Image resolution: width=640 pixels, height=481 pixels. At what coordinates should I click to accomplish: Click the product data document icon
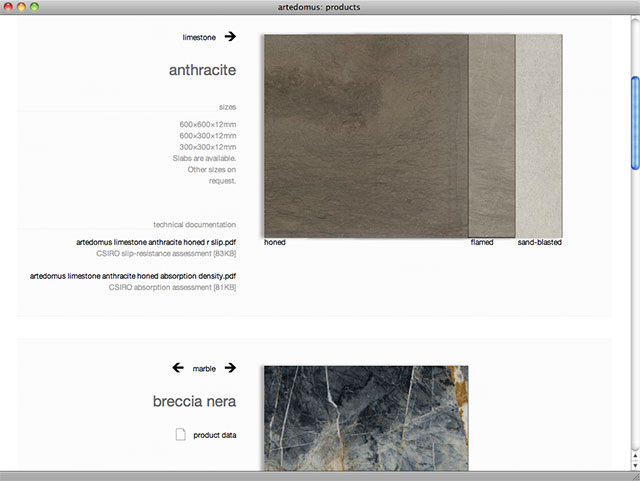pos(181,435)
